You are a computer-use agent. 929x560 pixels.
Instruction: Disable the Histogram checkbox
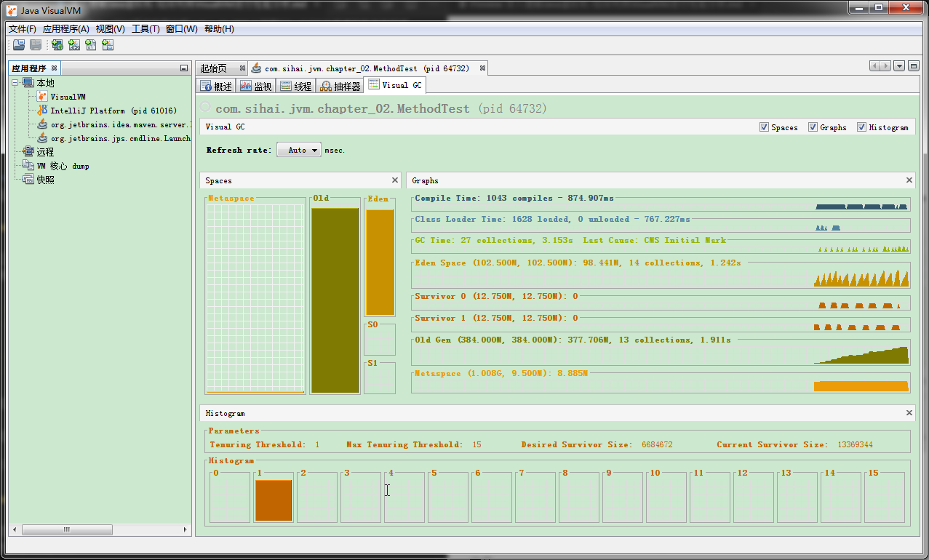click(x=862, y=127)
